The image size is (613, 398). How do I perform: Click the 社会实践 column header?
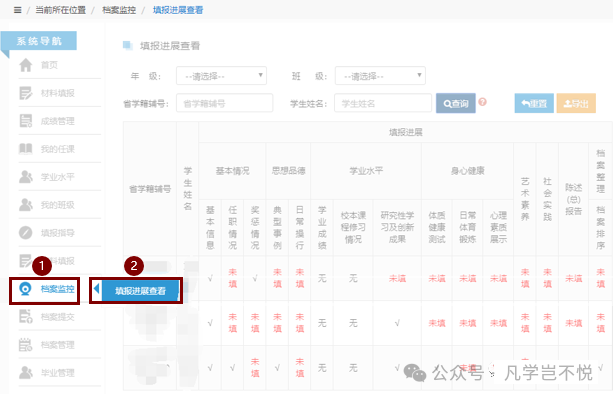tap(547, 199)
